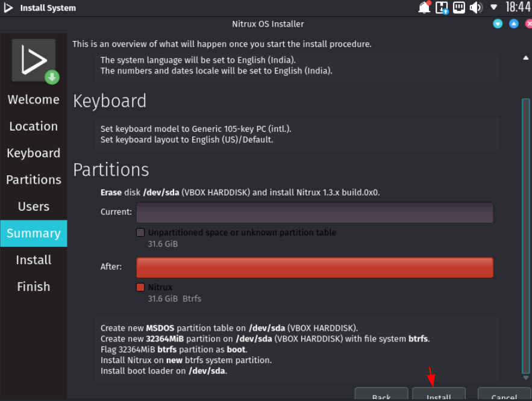This screenshot has width=532, height=401.
Task: Click the Nitrux play logo in top bar
Action: [8, 8]
